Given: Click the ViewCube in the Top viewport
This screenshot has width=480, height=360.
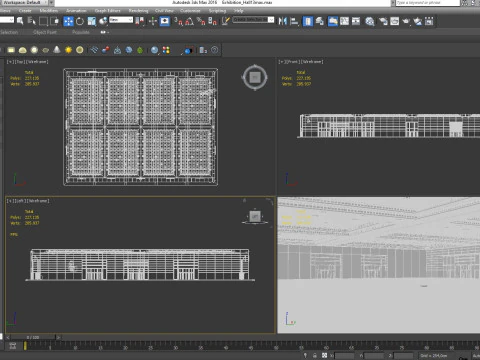Looking at the screenshot, I should (x=255, y=77).
